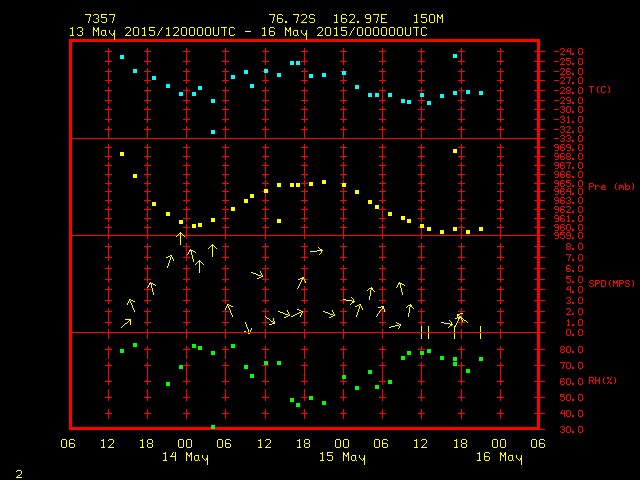Select the SPD(MPS) wind speed label
Image resolution: width=640 pixels, height=480 pixels.
coord(611,284)
